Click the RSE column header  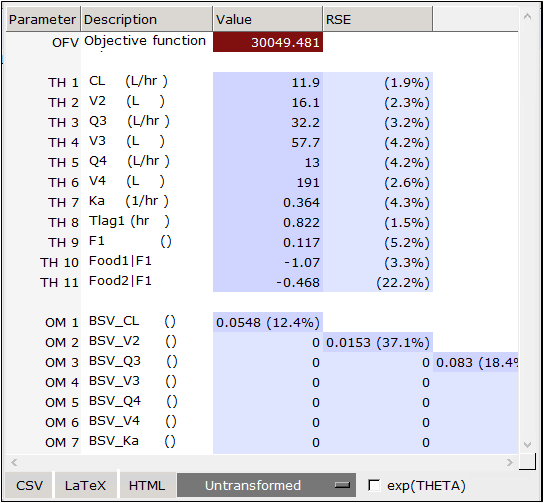pyautogui.click(x=377, y=19)
